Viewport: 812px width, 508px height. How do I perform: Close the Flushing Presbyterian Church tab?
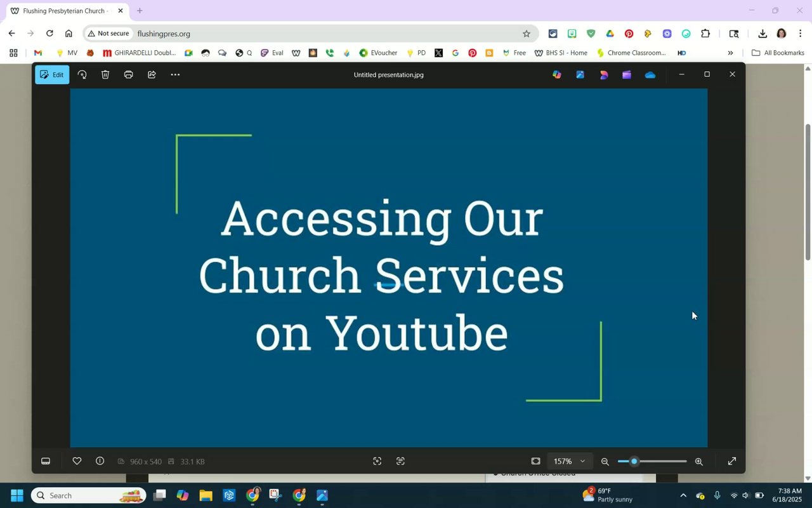coord(121,11)
